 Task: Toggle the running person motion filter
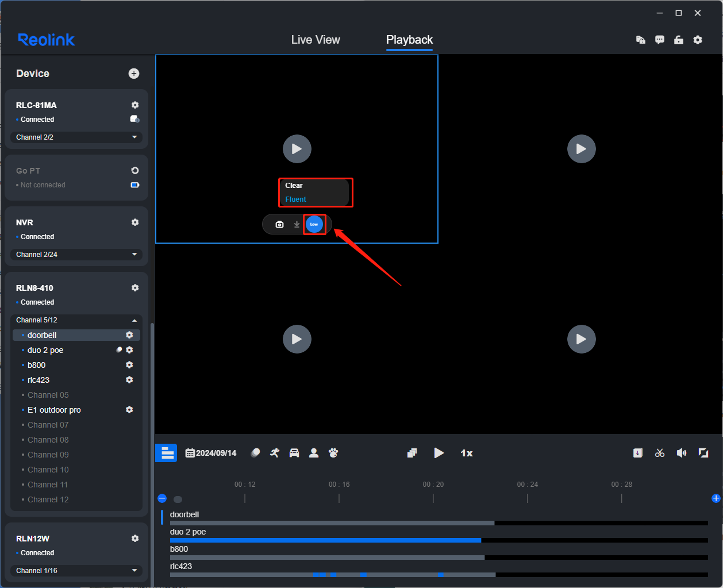coord(275,453)
